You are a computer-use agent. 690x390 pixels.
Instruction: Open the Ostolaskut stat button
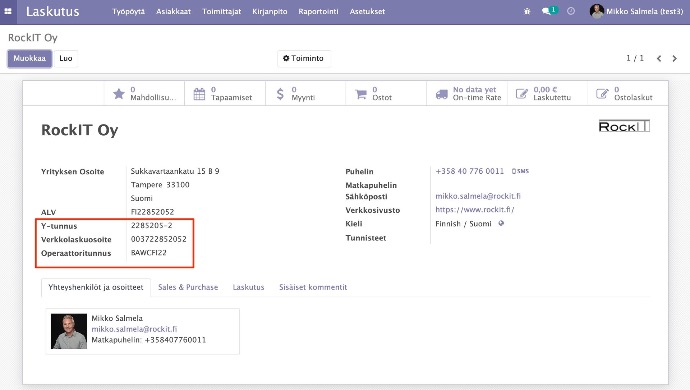(628, 93)
